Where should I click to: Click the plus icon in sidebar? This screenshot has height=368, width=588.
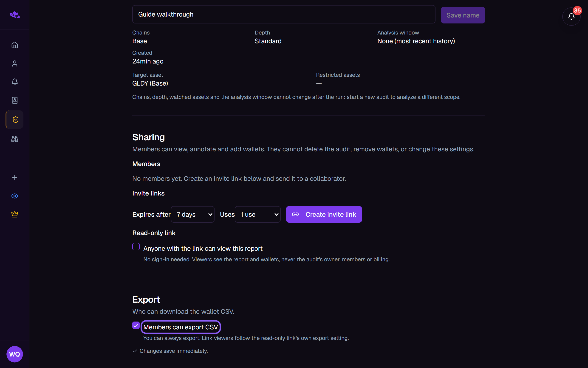point(14,177)
